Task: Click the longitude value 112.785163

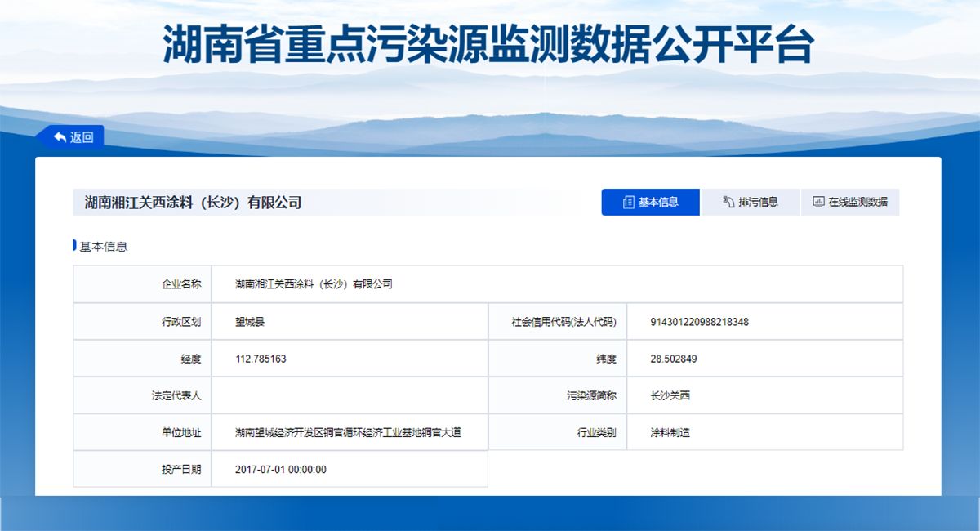Action: [261, 359]
